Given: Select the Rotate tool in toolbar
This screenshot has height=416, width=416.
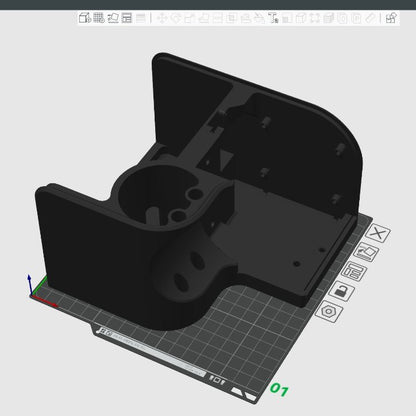Looking at the screenshot, I should click(176, 18).
